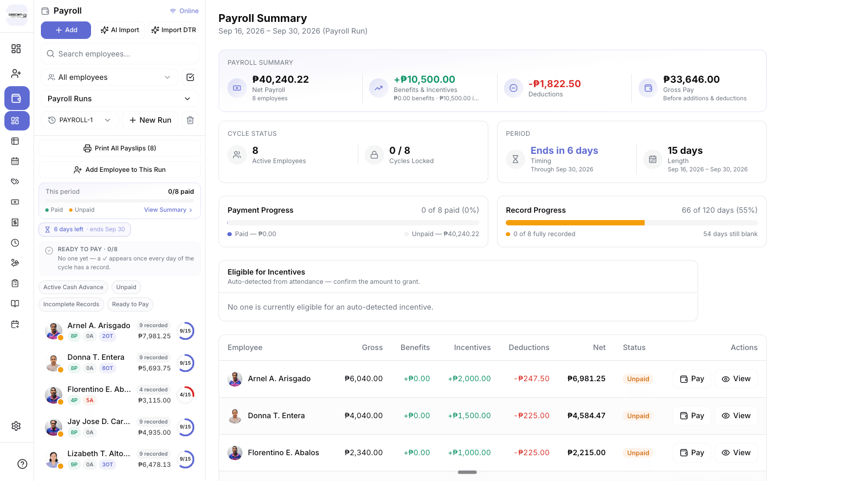Image resolution: width=868 pixels, height=481 pixels.
Task: Open settings gear in the left rail
Action: tap(16, 426)
